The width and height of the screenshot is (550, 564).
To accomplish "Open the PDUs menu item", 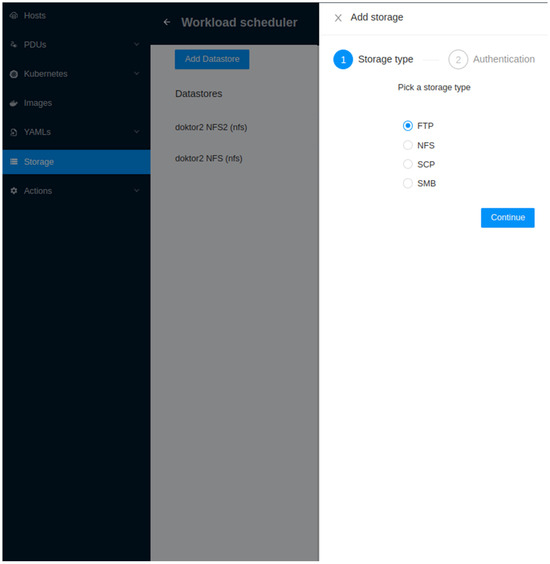I will (x=76, y=45).
